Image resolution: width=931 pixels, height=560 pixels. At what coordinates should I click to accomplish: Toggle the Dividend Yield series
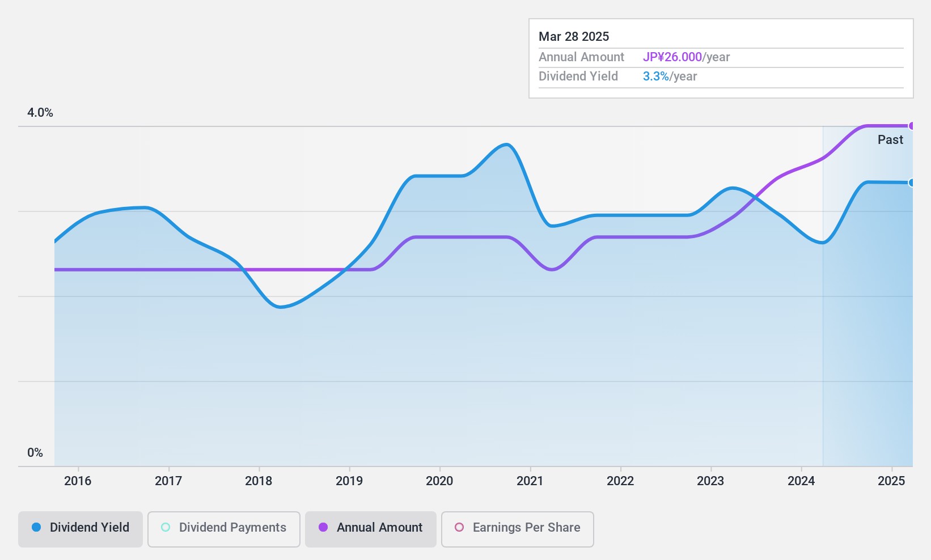tap(81, 529)
